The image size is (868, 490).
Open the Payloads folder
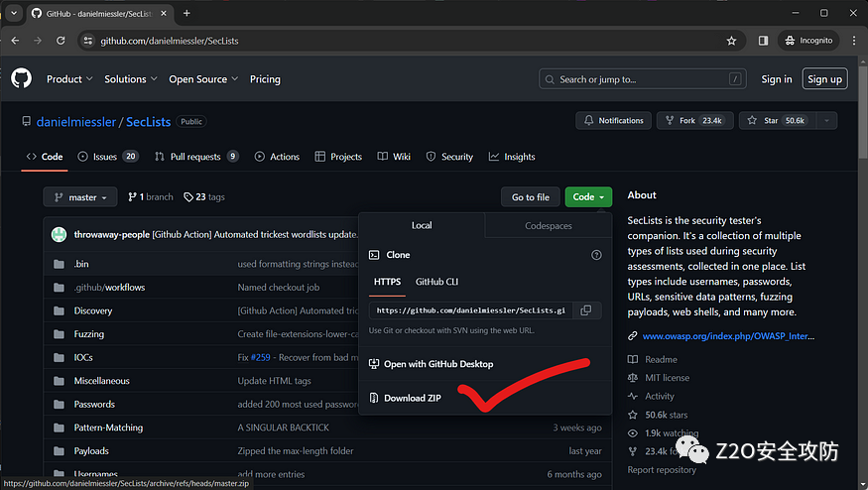coord(91,450)
